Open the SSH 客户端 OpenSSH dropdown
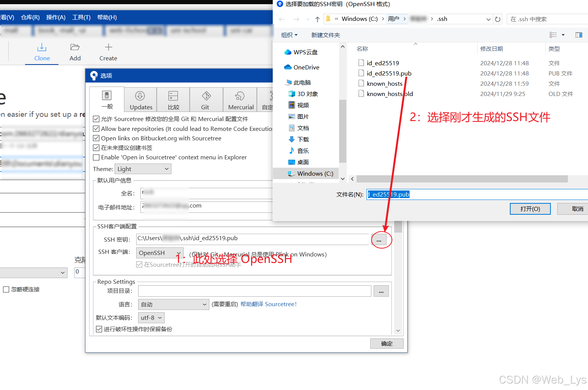The width and height of the screenshot is (588, 390). tap(160, 253)
